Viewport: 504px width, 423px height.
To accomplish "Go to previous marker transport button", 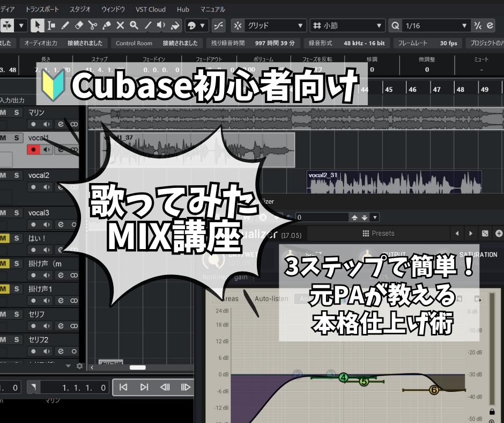I will click(123, 387).
